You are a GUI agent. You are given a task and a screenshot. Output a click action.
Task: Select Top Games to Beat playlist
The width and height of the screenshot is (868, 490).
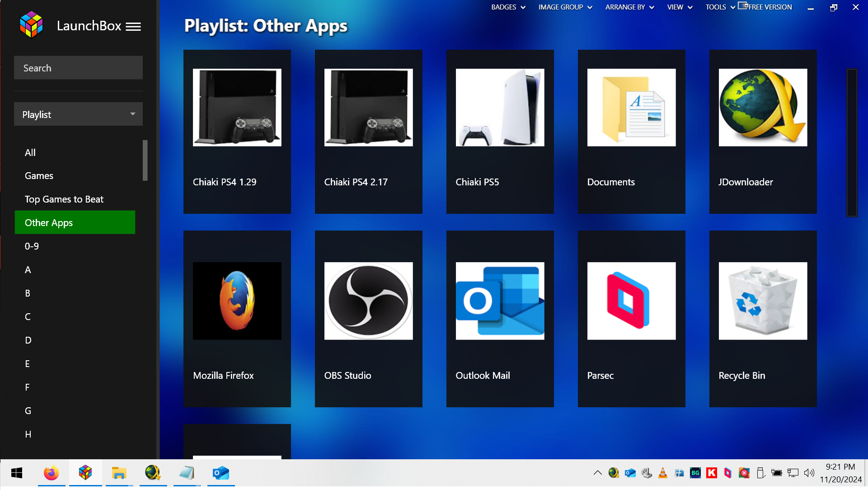75,199
